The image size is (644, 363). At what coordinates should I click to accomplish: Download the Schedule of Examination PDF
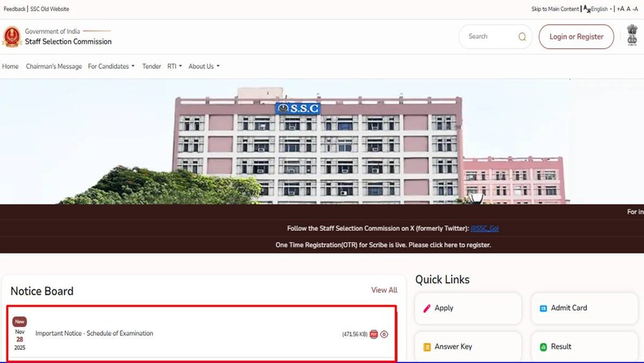[374, 334]
